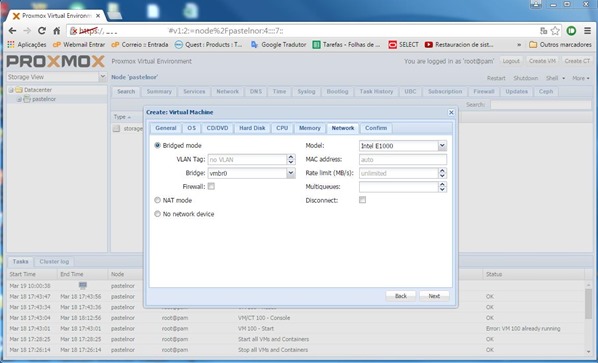
Task: Open the Firewall node tab
Action: [x=484, y=92]
